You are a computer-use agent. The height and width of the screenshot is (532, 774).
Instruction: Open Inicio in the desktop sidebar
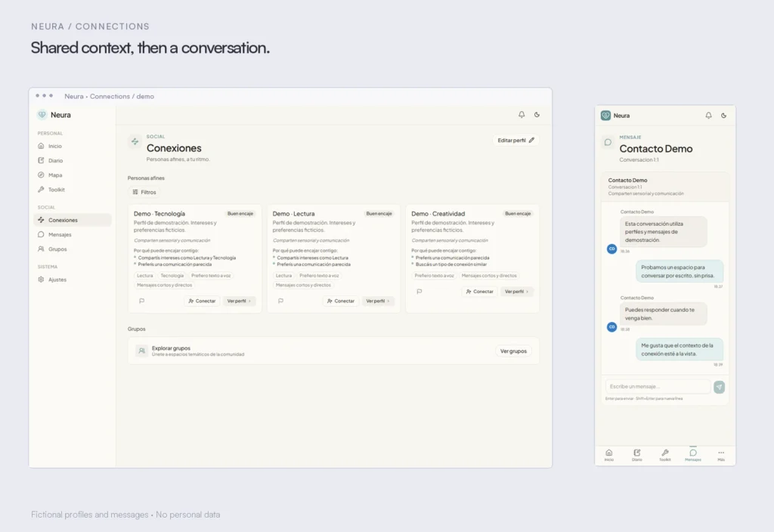coord(72,146)
